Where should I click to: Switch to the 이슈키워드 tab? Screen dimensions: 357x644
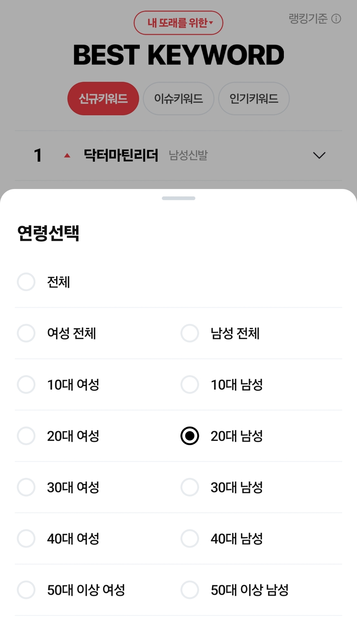point(179,99)
